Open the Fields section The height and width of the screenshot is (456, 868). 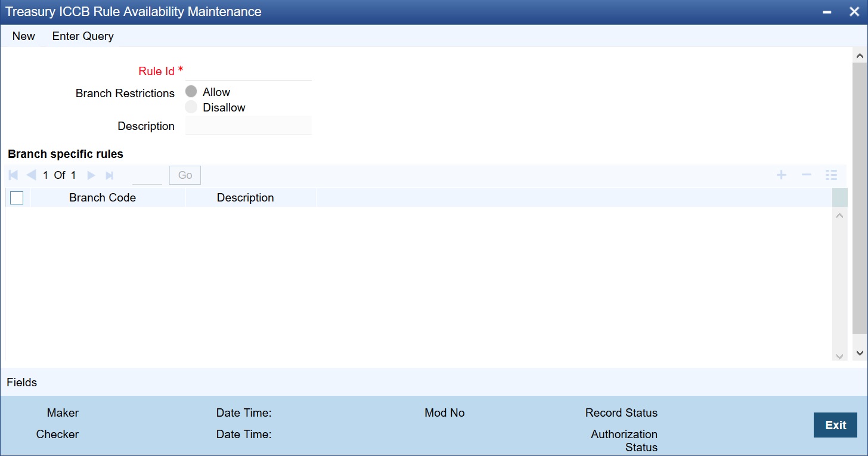[22, 383]
